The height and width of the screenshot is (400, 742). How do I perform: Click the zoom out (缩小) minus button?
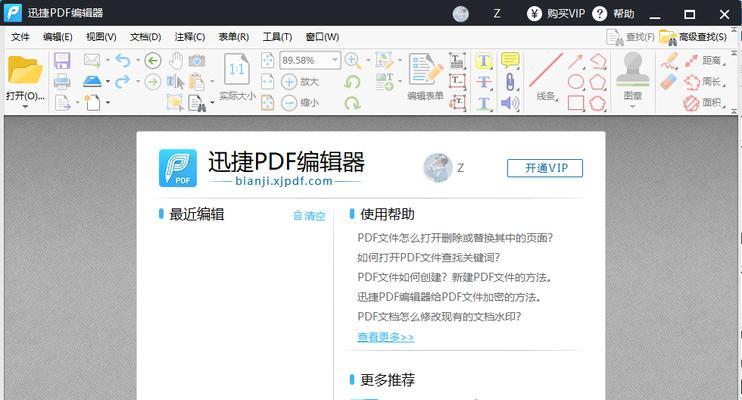pyautogui.click(x=289, y=103)
